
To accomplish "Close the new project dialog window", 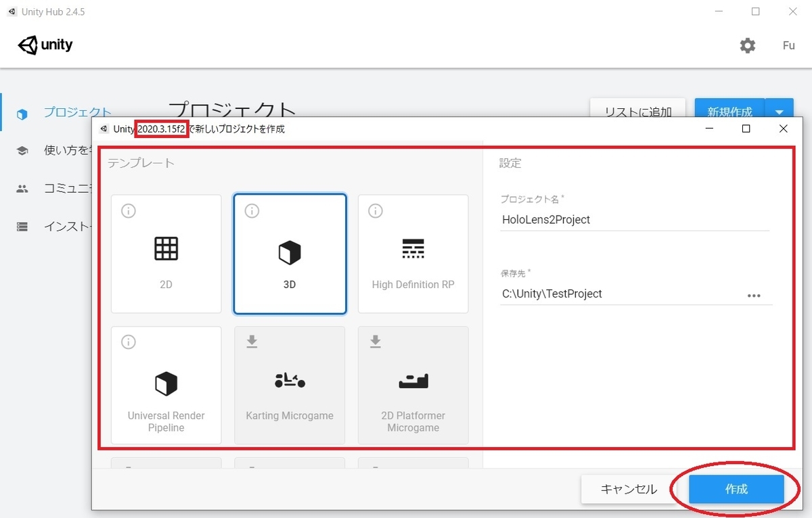I will click(783, 128).
